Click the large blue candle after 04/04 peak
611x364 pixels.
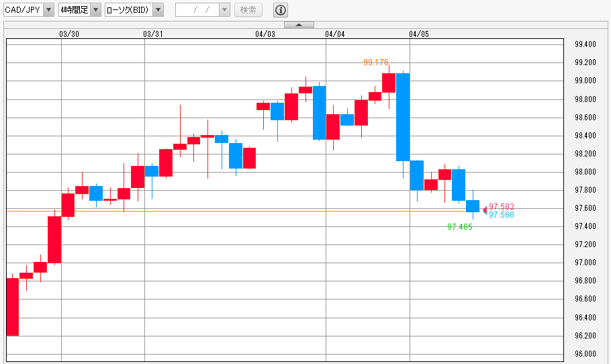click(x=403, y=117)
